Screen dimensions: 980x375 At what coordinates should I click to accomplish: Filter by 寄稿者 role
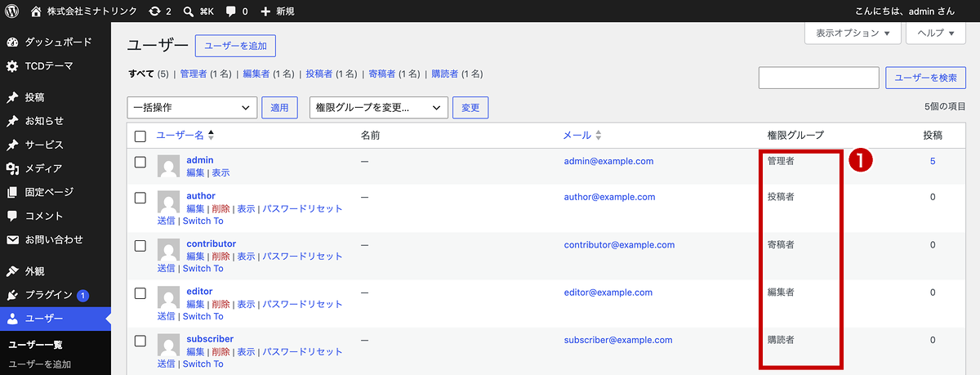pyautogui.click(x=382, y=74)
